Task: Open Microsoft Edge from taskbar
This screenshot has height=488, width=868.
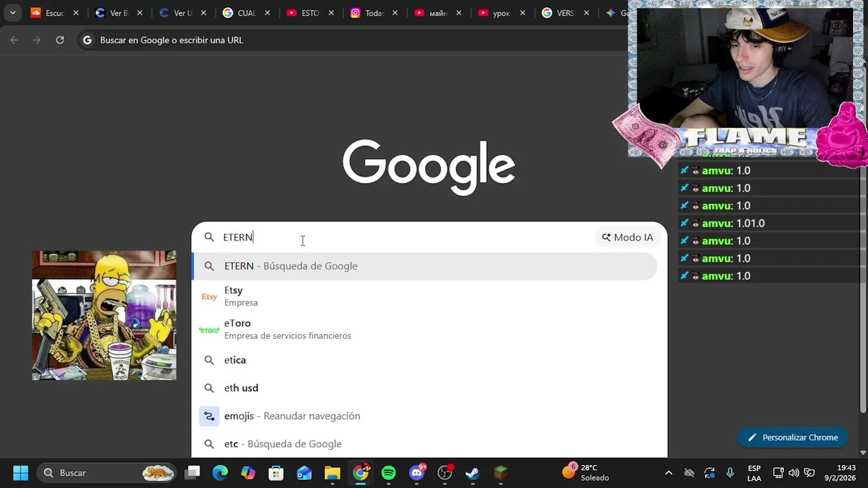Action: pos(220,472)
